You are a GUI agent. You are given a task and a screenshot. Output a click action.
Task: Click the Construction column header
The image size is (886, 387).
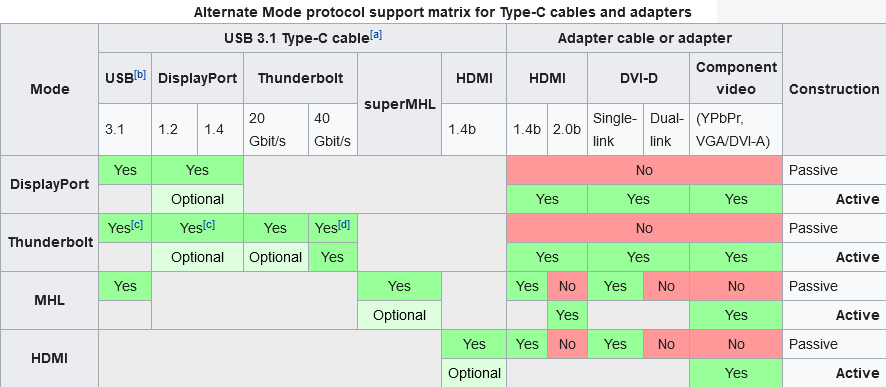point(834,89)
